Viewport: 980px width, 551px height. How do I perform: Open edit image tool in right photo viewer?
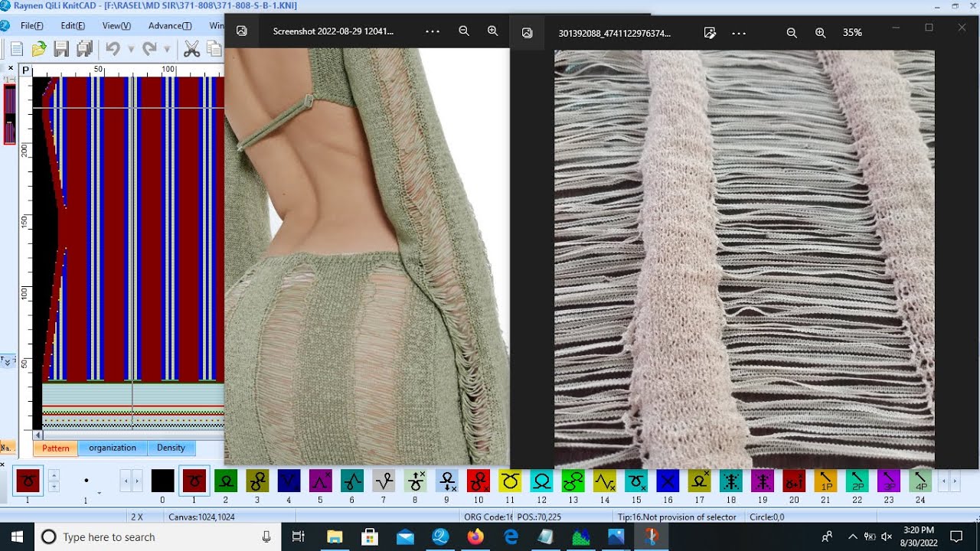[710, 33]
